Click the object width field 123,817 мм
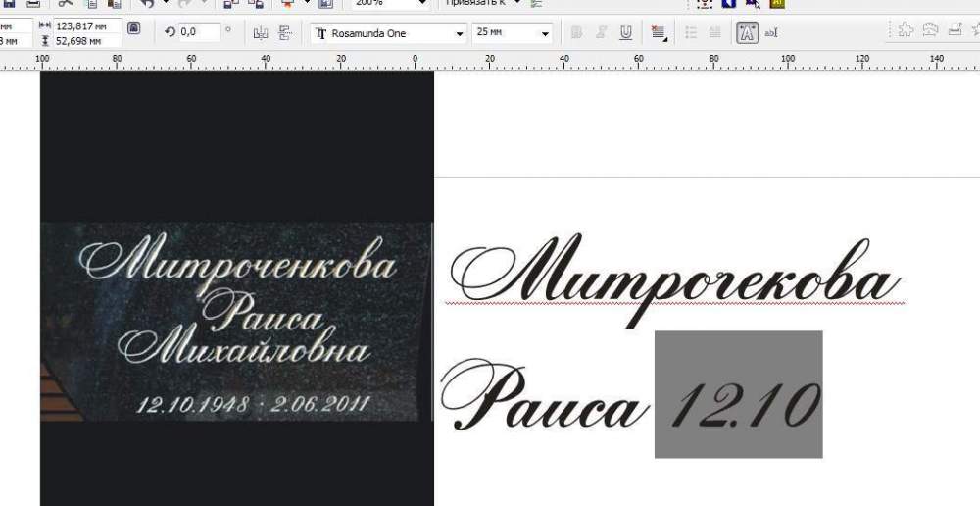 coord(87,26)
